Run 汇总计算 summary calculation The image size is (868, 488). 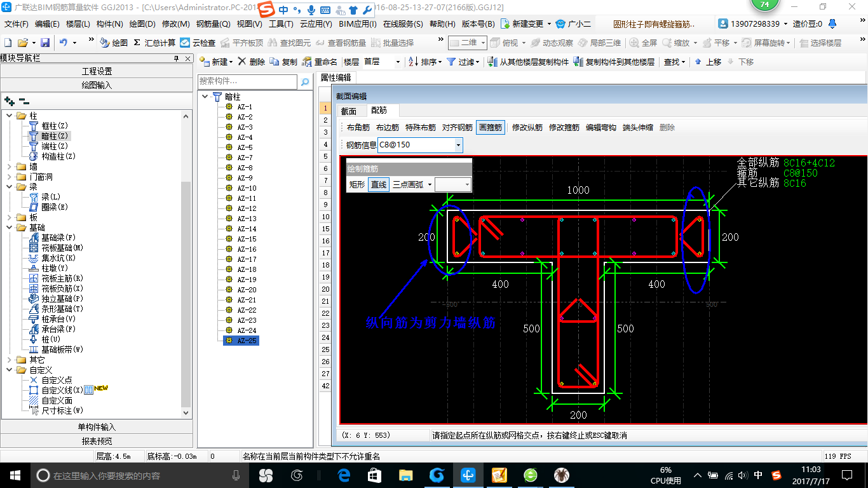coord(154,43)
